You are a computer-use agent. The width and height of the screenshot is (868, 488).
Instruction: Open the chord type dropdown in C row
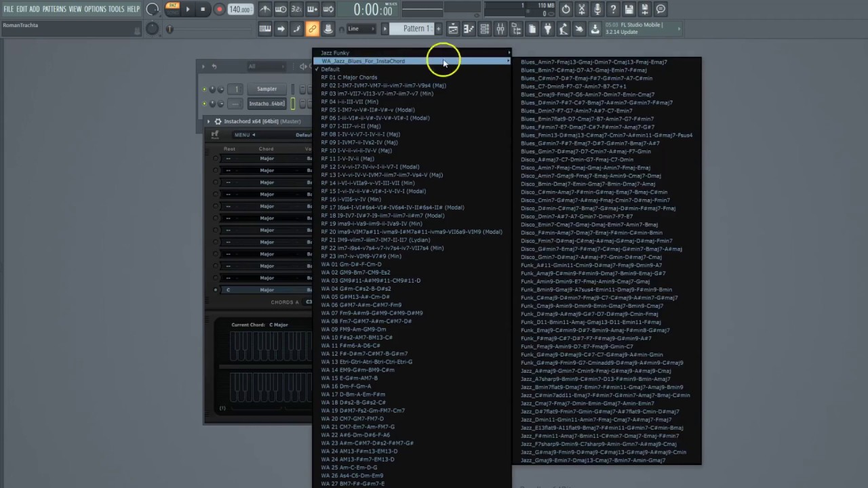[267, 290]
